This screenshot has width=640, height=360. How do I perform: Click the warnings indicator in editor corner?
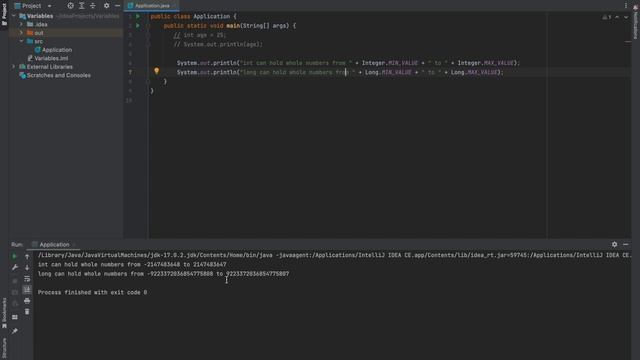pos(607,17)
